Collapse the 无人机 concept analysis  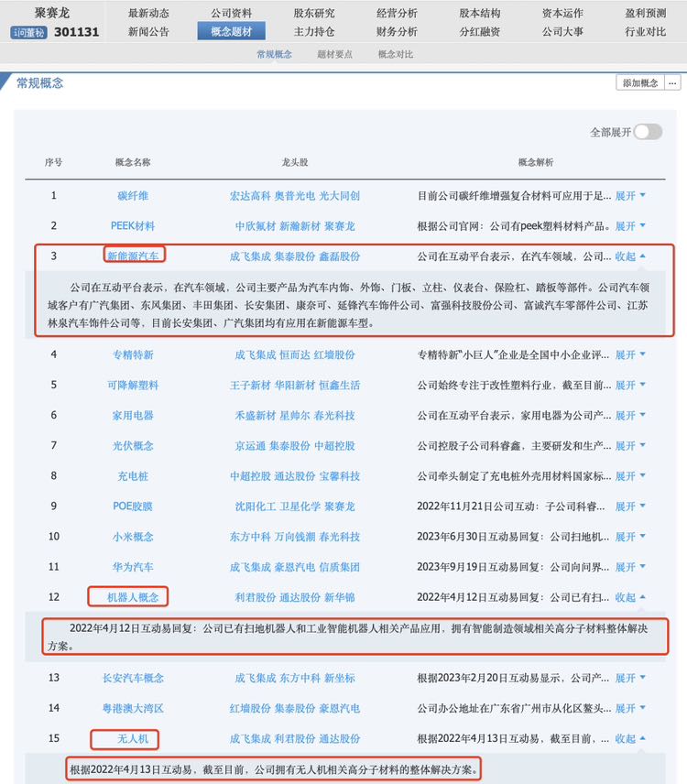click(x=630, y=738)
